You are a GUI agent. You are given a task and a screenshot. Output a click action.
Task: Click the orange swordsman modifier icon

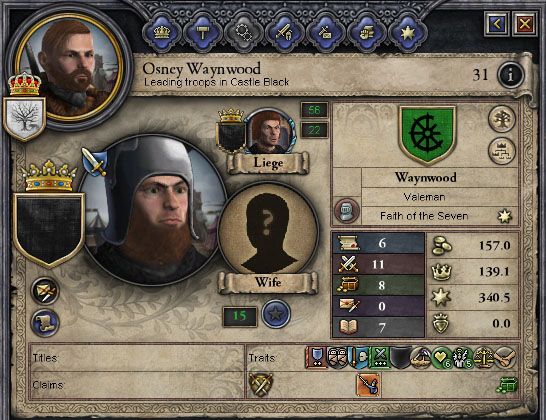coord(368,384)
